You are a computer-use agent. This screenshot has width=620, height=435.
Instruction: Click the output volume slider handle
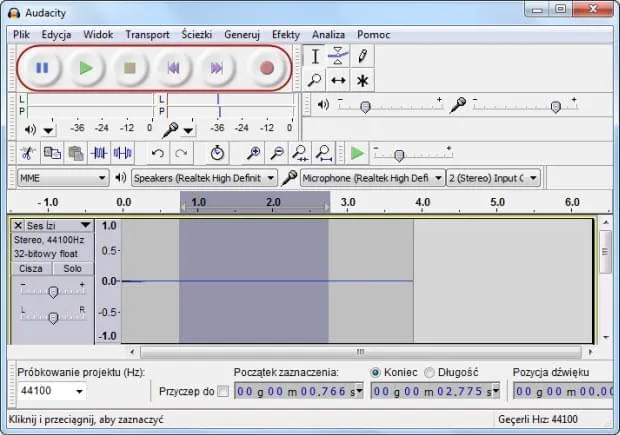[365, 107]
